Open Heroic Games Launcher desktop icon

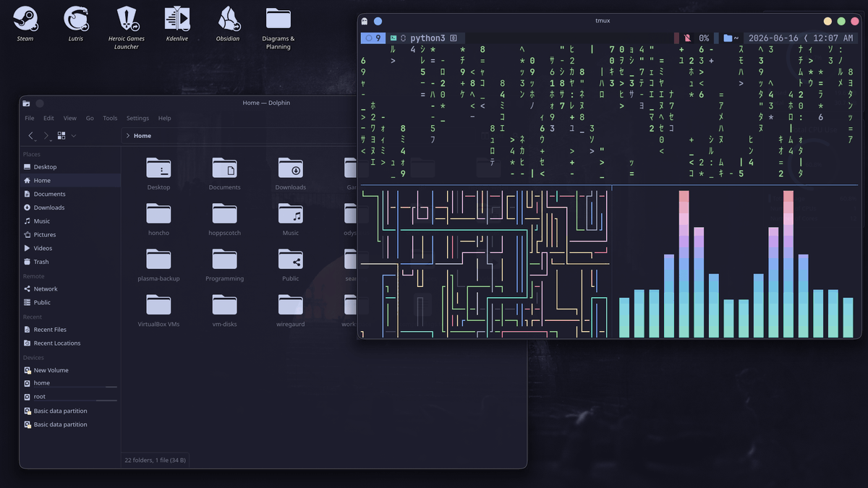coord(127,27)
